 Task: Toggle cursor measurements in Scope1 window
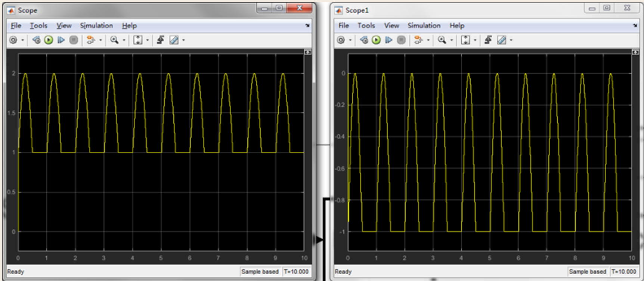click(x=501, y=40)
